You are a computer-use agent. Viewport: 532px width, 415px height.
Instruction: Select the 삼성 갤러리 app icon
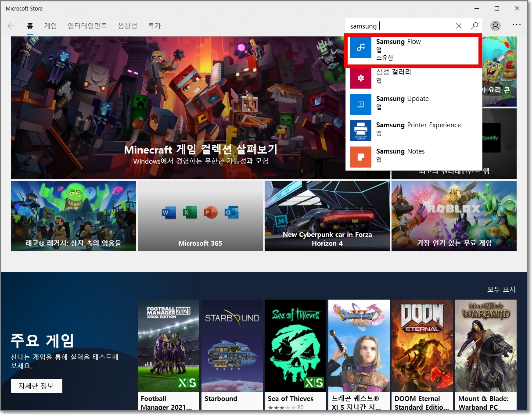click(x=361, y=78)
